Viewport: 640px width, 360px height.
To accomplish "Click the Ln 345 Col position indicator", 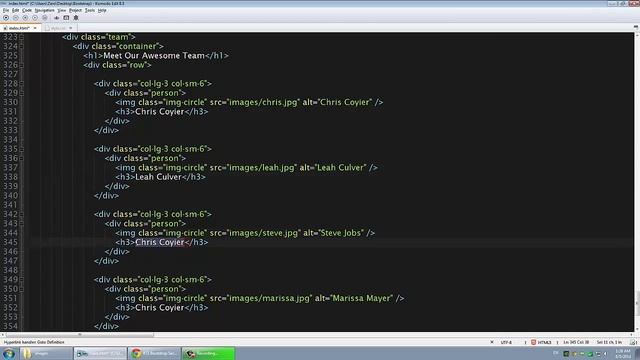I will (576, 342).
